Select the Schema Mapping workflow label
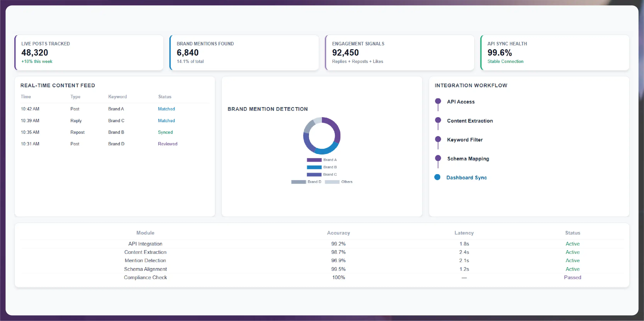Screen dimensions: 644x321 (x=468, y=159)
